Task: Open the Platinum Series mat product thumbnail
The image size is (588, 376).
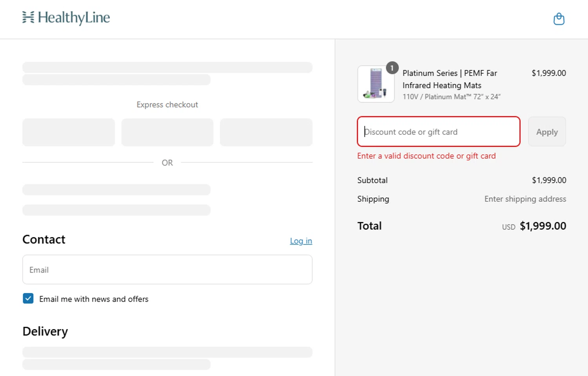Action: (x=376, y=84)
